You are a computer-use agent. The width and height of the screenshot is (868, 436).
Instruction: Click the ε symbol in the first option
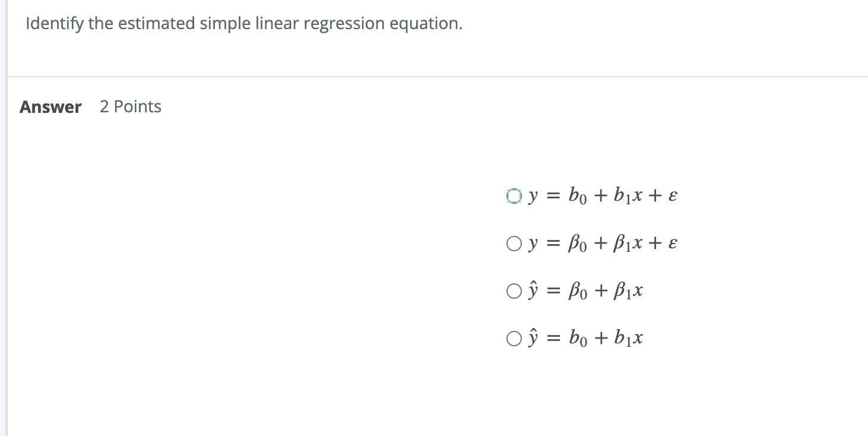click(x=673, y=197)
